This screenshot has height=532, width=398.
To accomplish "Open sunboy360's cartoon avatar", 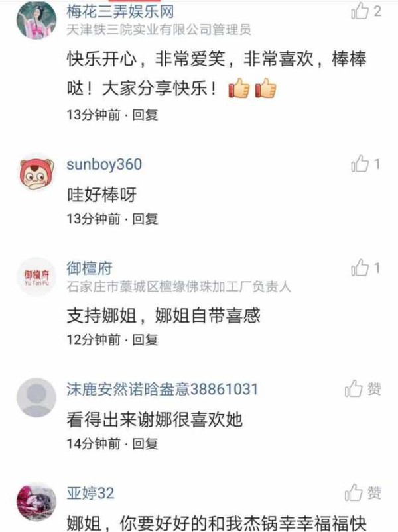I will pos(36,174).
